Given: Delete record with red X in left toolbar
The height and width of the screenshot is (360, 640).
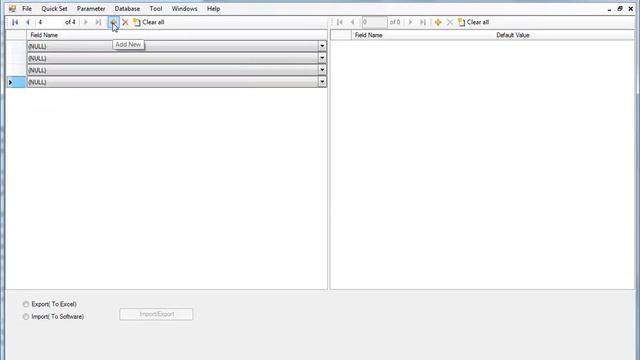Looking at the screenshot, I should (x=125, y=22).
